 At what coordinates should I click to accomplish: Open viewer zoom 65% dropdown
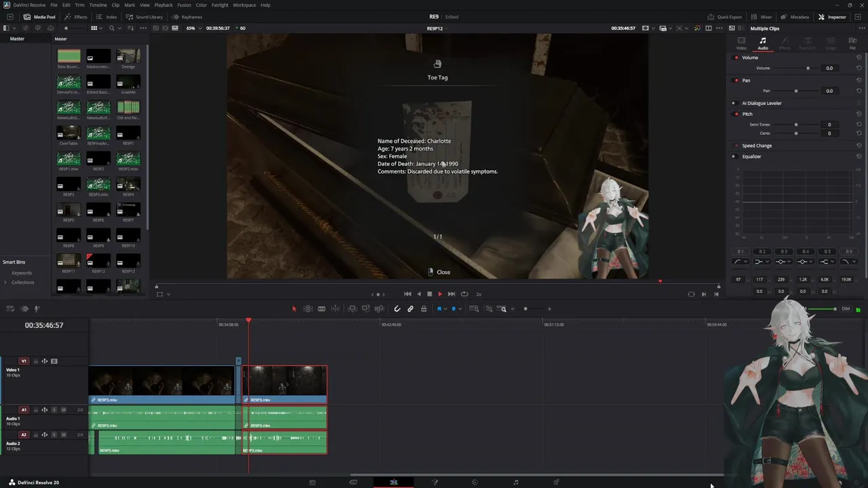tap(193, 28)
